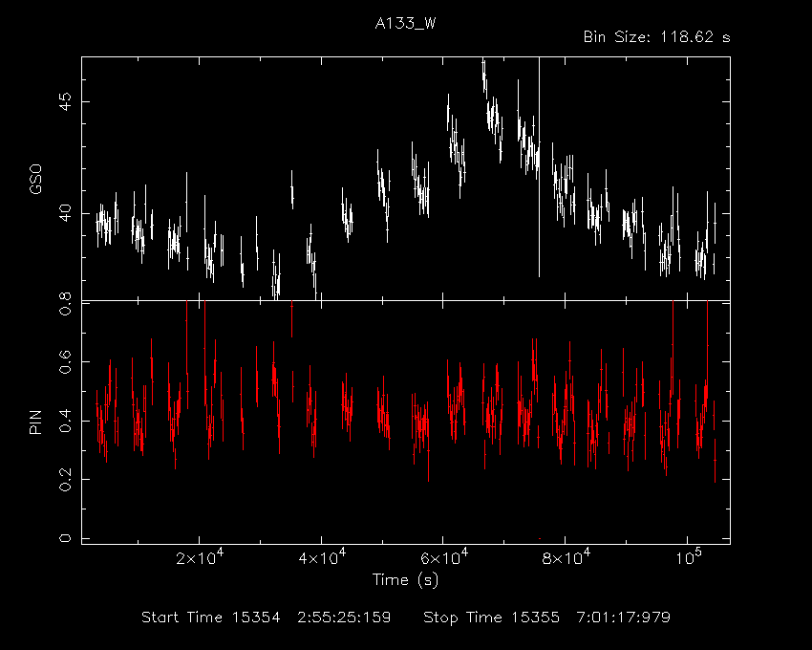Image resolution: width=812 pixels, height=650 pixels.
Task: Click the PIN y-axis label
Action: point(35,422)
